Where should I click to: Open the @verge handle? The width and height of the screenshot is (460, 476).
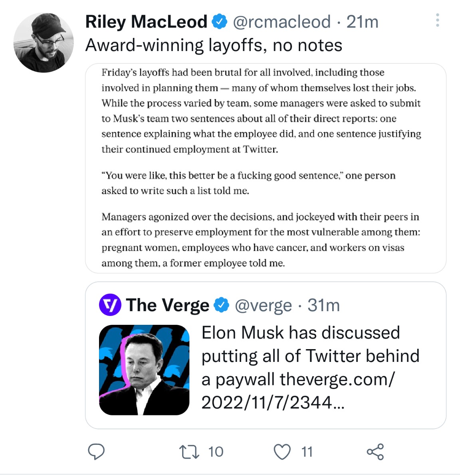coord(263,306)
